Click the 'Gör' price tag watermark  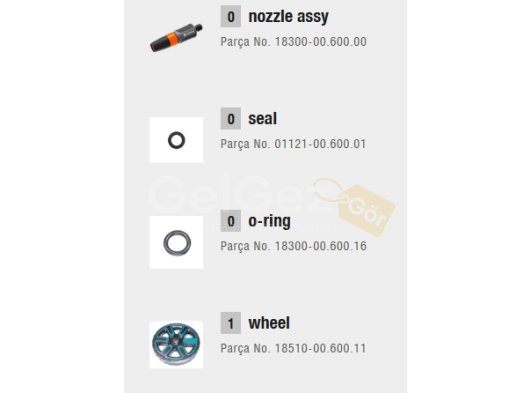[367, 210]
